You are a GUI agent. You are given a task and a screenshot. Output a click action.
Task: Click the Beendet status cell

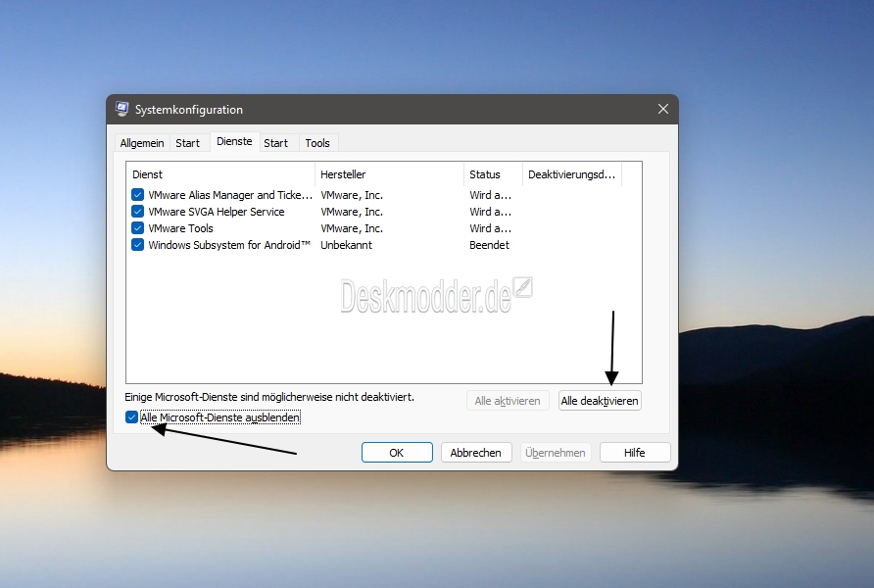coord(489,245)
